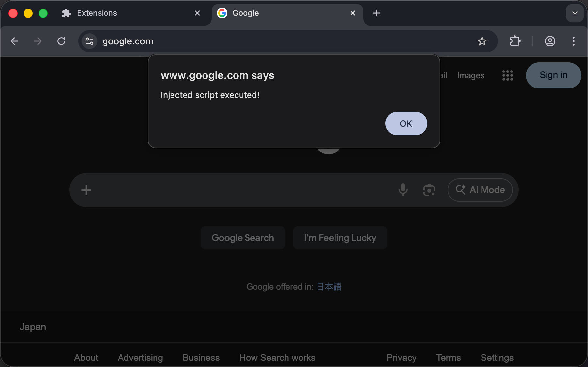Screen dimensions: 588x367
Task: Open the Extensions puzzle icon in toolbar
Action: coord(515,41)
